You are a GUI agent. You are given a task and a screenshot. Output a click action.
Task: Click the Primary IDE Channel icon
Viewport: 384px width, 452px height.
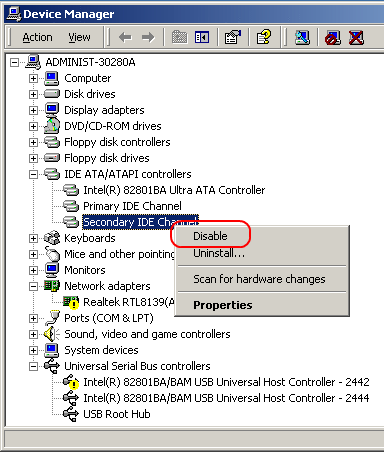[x=71, y=206]
